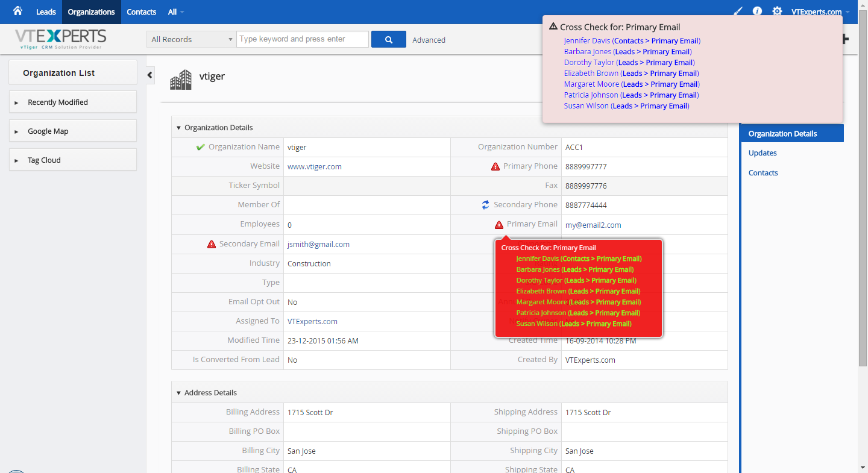868x473 pixels.
Task: Open Organization List button
Action: coord(73,72)
